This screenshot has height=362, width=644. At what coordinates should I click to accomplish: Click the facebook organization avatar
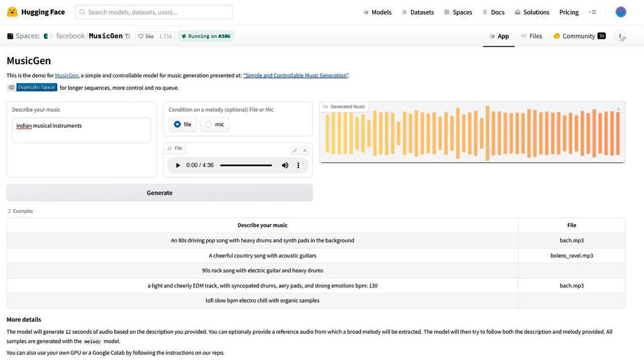tap(46, 36)
